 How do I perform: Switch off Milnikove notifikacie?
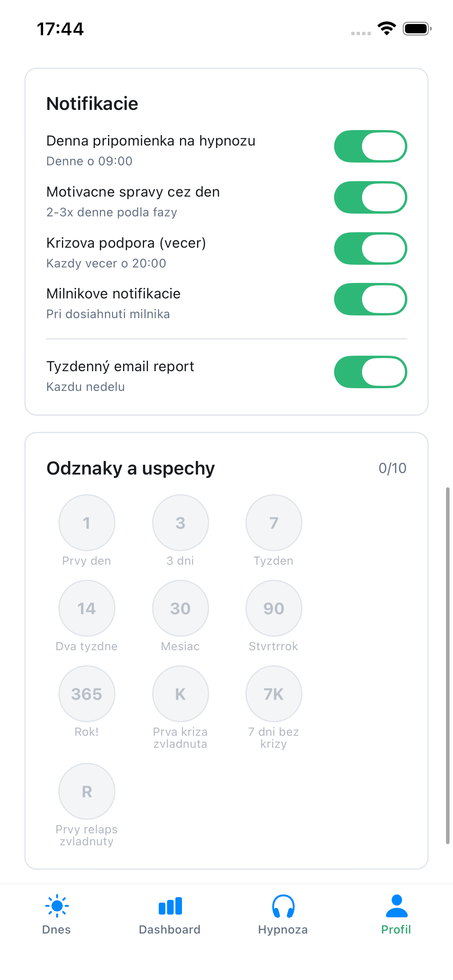click(x=371, y=299)
